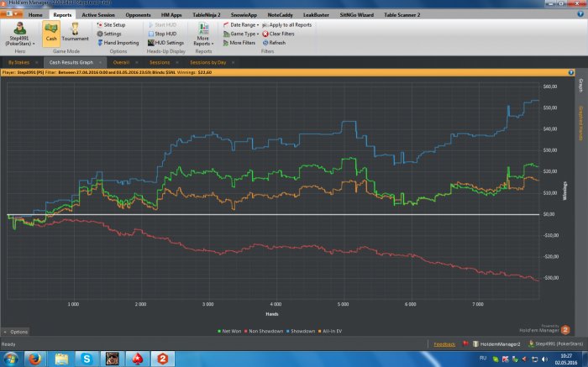
Task: Switch to Sessions by Day tab
Action: [x=207, y=62]
